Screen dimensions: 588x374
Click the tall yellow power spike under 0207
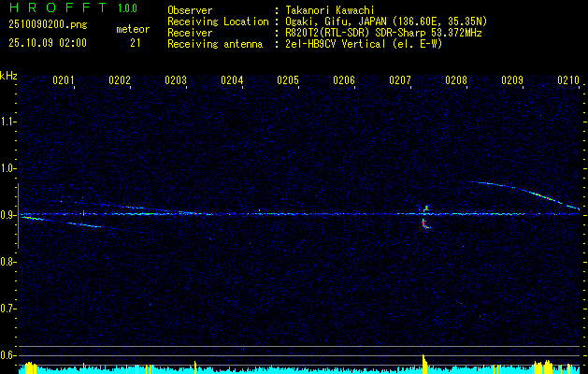click(424, 364)
